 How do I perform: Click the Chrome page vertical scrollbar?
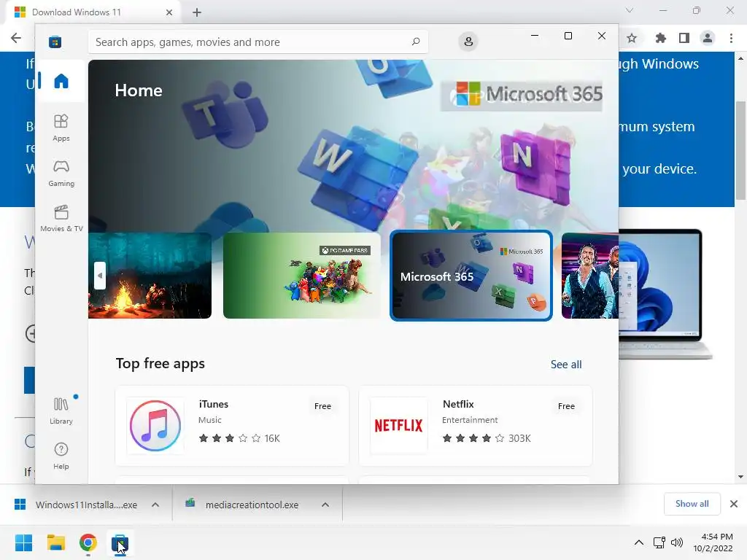pyautogui.click(x=740, y=150)
